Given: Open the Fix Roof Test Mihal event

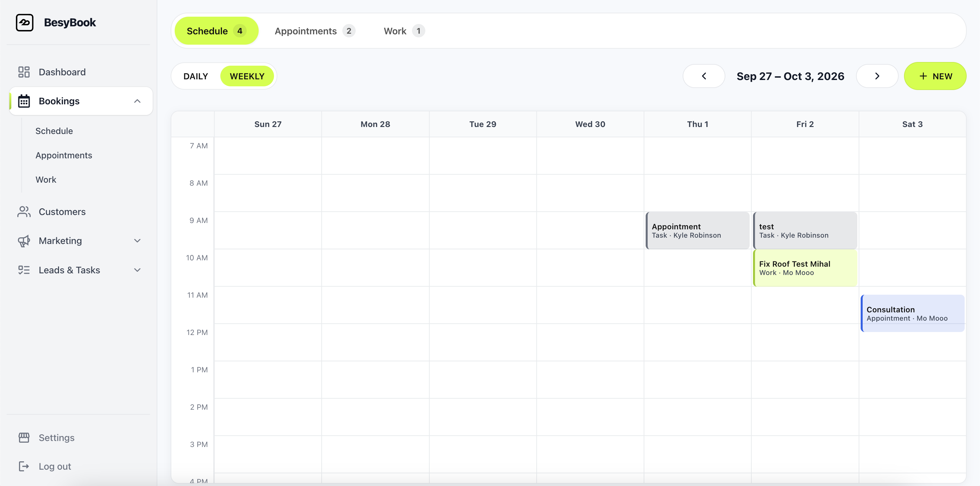Looking at the screenshot, I should [x=805, y=268].
